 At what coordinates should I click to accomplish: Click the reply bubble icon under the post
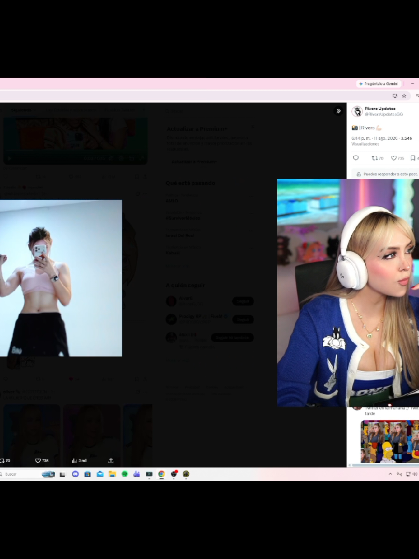click(x=356, y=158)
